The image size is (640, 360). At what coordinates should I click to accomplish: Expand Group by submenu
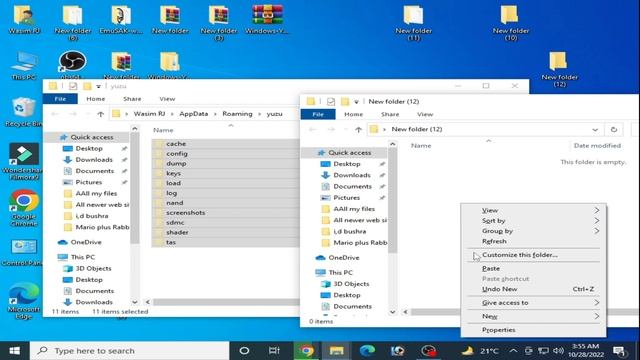coord(533,231)
